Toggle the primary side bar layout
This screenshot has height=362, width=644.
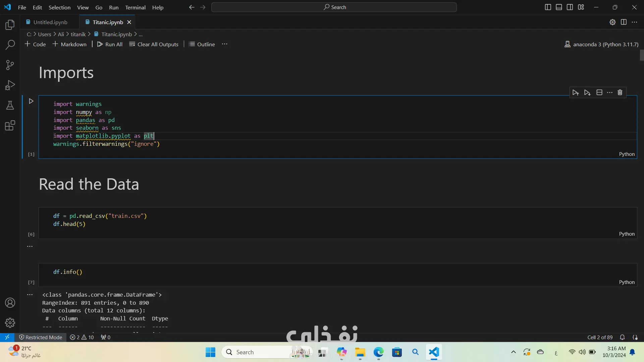coord(548,7)
